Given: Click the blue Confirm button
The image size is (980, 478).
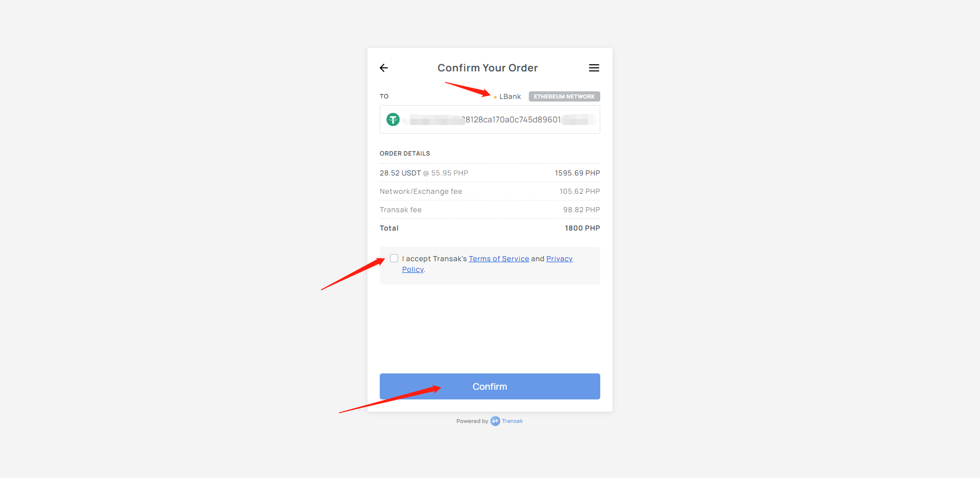Looking at the screenshot, I should tap(490, 386).
